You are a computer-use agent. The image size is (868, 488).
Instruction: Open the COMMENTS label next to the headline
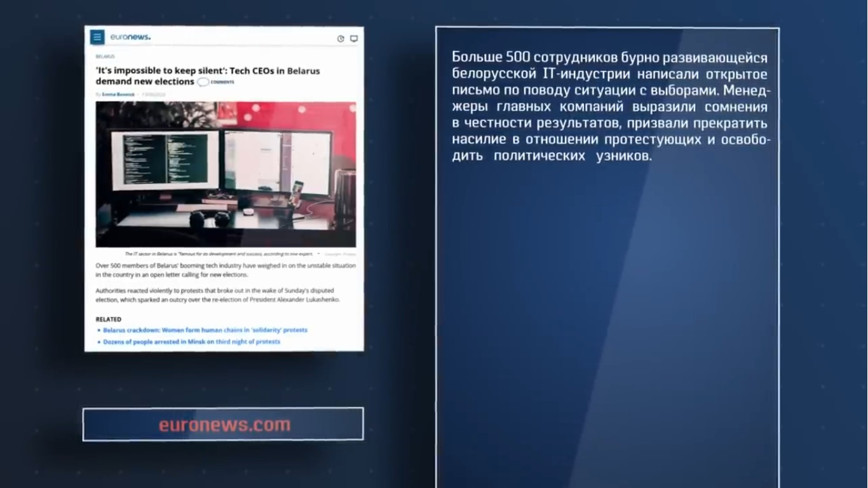[222, 82]
